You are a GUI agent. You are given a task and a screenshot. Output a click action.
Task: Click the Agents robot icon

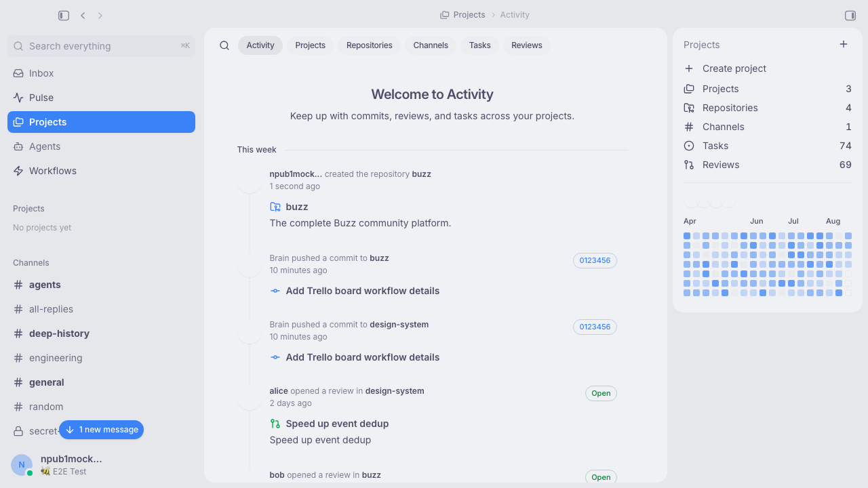pyautogui.click(x=18, y=146)
